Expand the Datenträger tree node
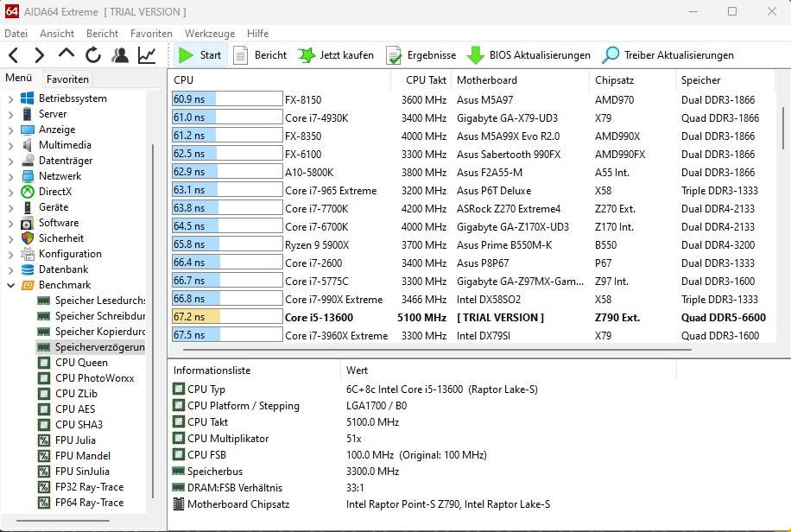 [x=10, y=161]
